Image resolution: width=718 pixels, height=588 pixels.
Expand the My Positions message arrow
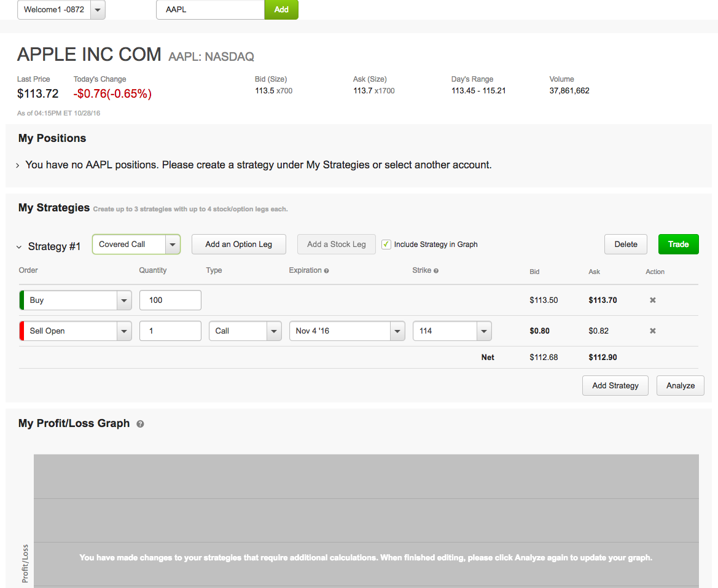tap(18, 166)
